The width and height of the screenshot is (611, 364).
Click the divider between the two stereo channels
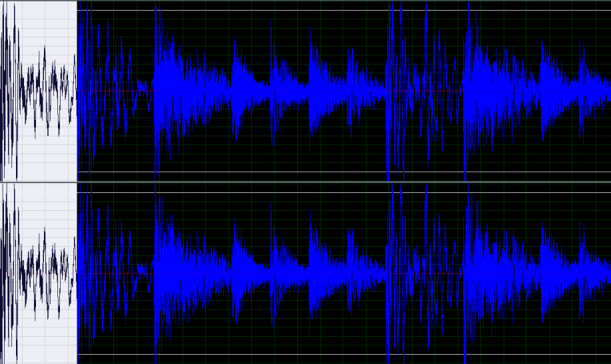[x=305, y=182]
